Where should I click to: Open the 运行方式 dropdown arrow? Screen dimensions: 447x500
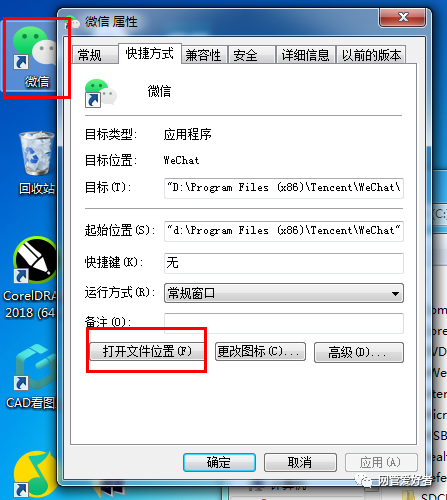395,294
